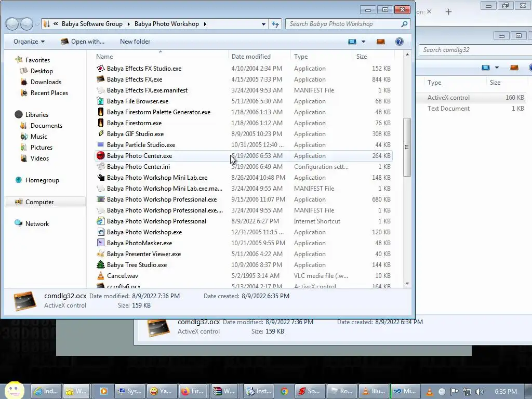Viewport: 532px width, 399px height.
Task: Click New folder button
Action: pyautogui.click(x=135, y=42)
